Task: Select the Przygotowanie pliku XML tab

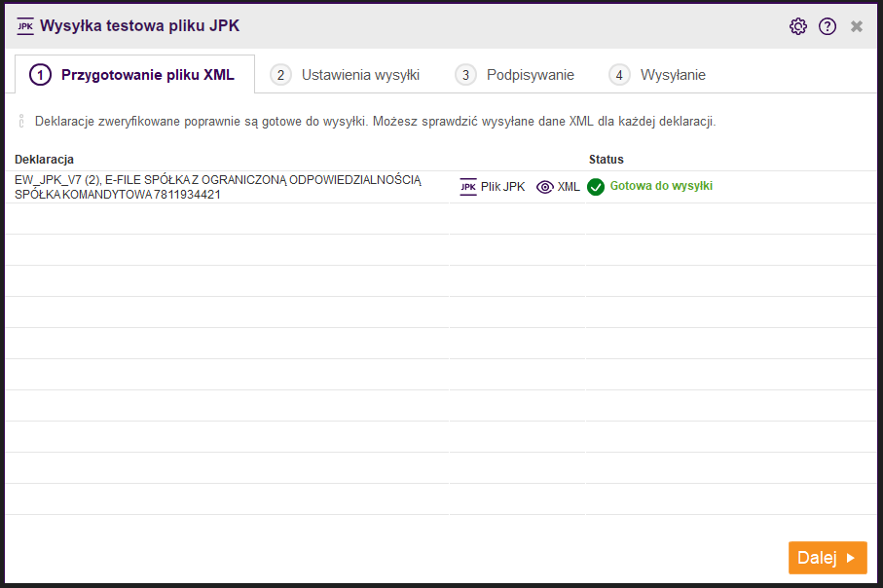Action: click(134, 74)
